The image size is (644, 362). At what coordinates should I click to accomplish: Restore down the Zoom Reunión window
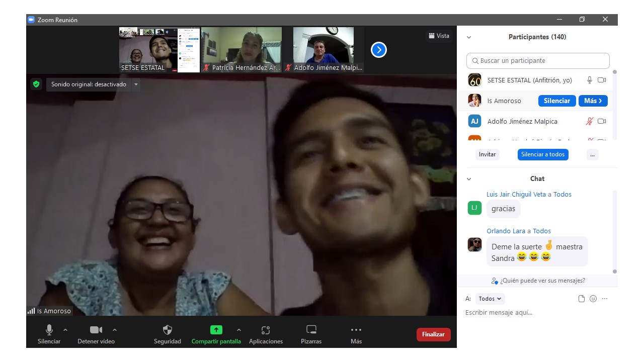[582, 20]
